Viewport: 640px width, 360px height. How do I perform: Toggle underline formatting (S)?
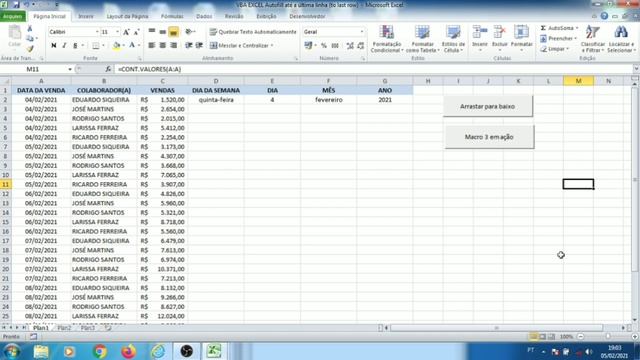point(75,45)
